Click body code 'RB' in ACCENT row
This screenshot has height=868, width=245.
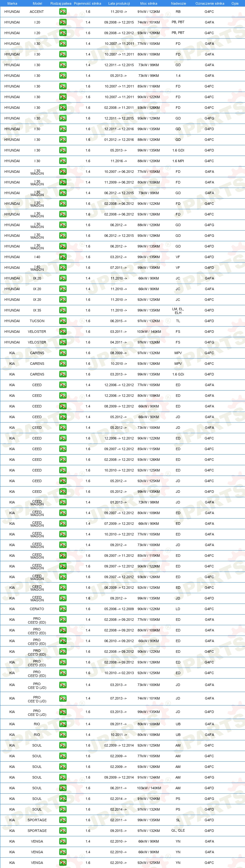(178, 12)
